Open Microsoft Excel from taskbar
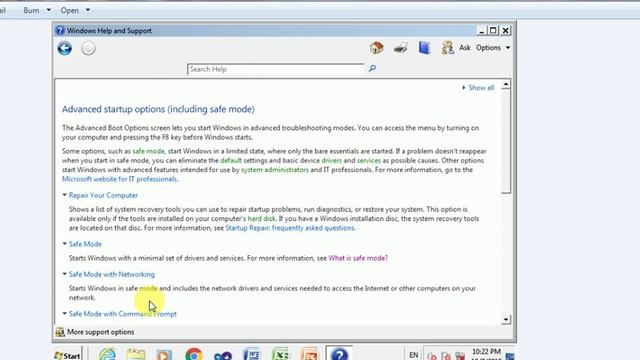The width and height of the screenshot is (640, 360). [280, 354]
